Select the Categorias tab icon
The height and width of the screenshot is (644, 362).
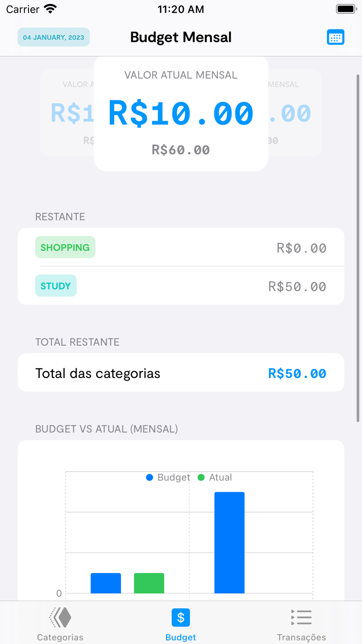click(x=60, y=617)
